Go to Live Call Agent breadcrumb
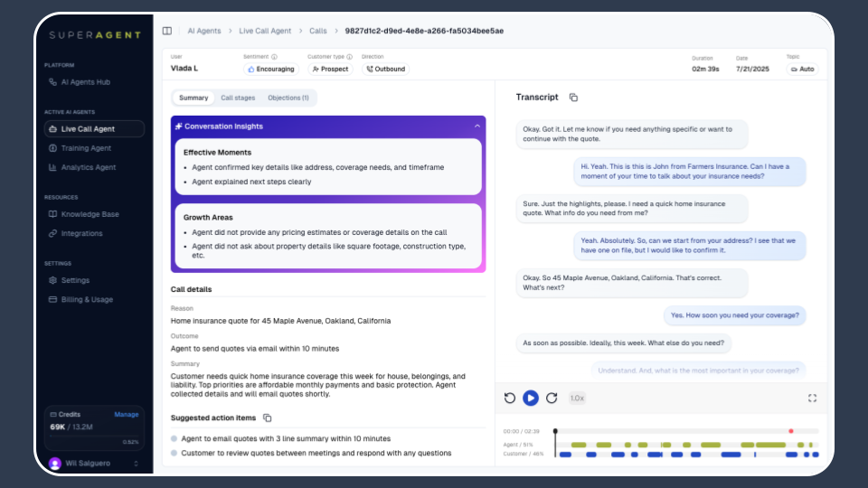 [x=265, y=31]
